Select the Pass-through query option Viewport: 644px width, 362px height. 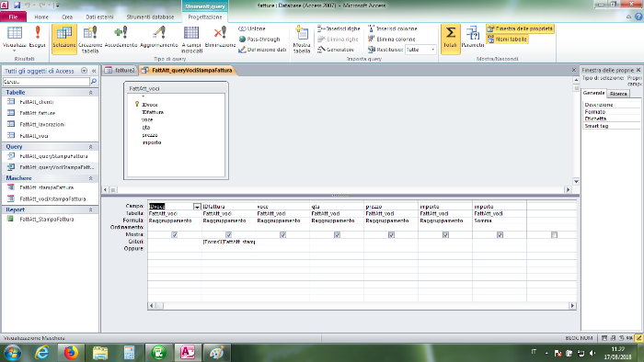pos(259,39)
